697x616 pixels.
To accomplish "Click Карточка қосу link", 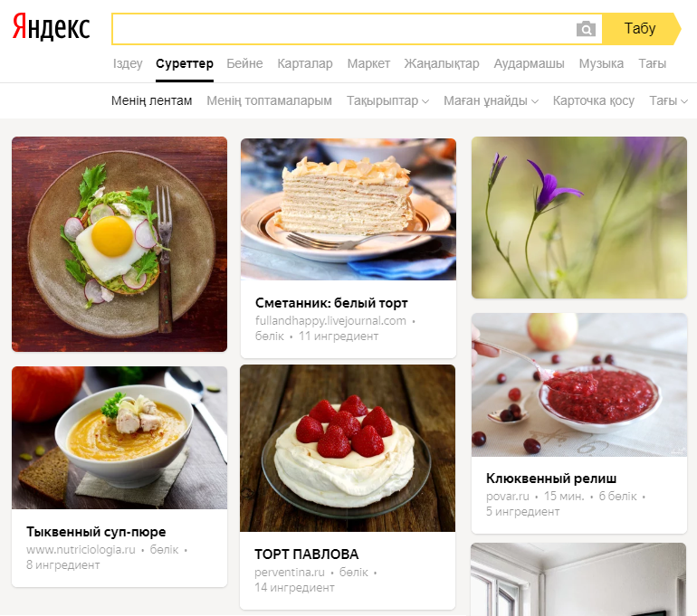I will click(x=594, y=100).
